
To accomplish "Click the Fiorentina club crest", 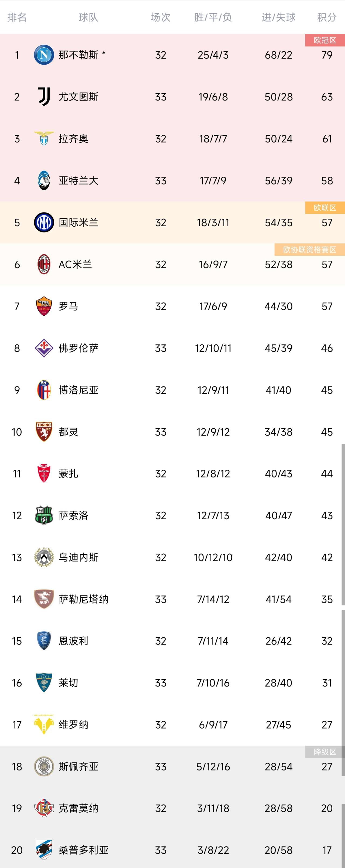I will pos(44,348).
